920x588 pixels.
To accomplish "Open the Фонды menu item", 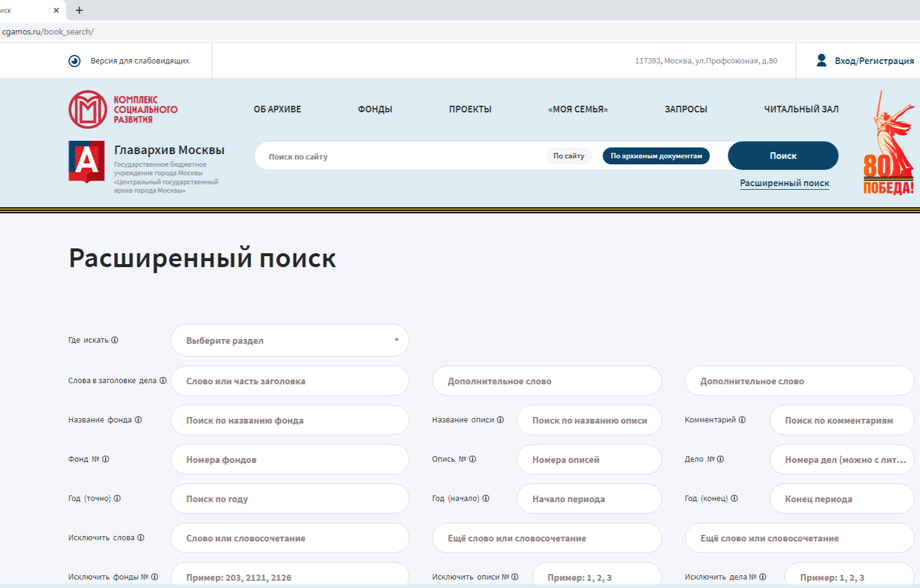I will tap(375, 109).
